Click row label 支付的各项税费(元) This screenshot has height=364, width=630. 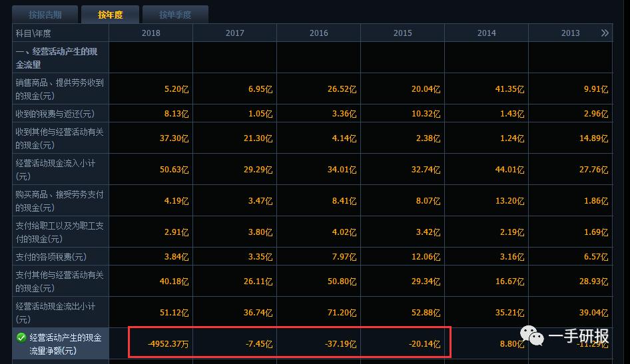[61, 256]
